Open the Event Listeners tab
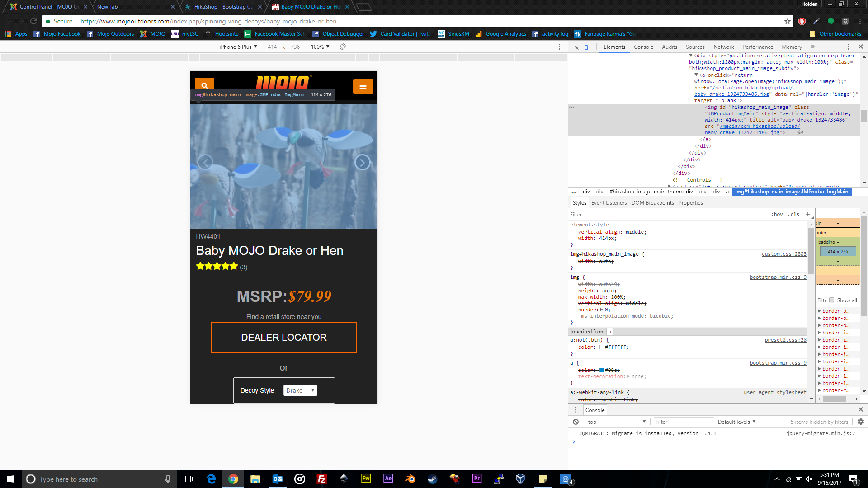 (609, 203)
